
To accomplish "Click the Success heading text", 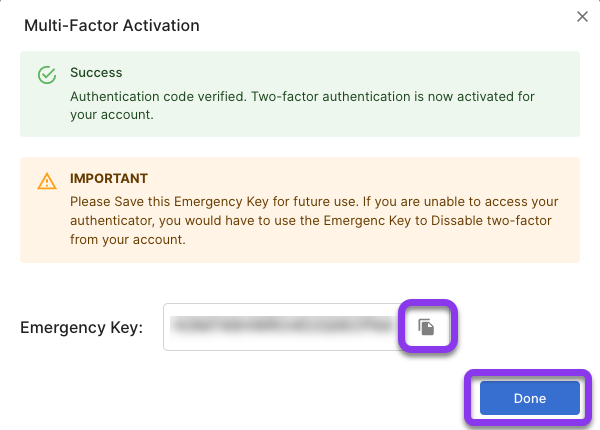I will coord(96,73).
